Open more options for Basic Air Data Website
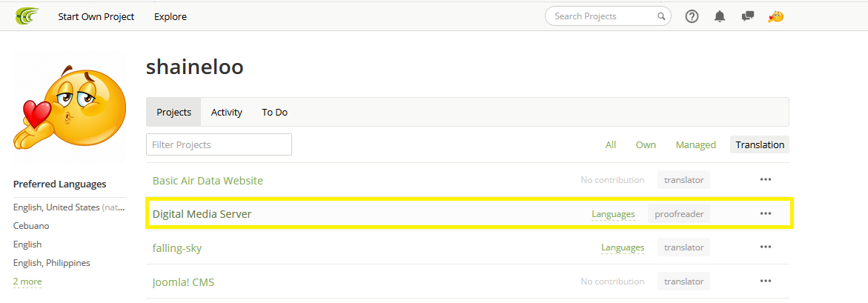The image size is (868, 303). pyautogui.click(x=766, y=180)
